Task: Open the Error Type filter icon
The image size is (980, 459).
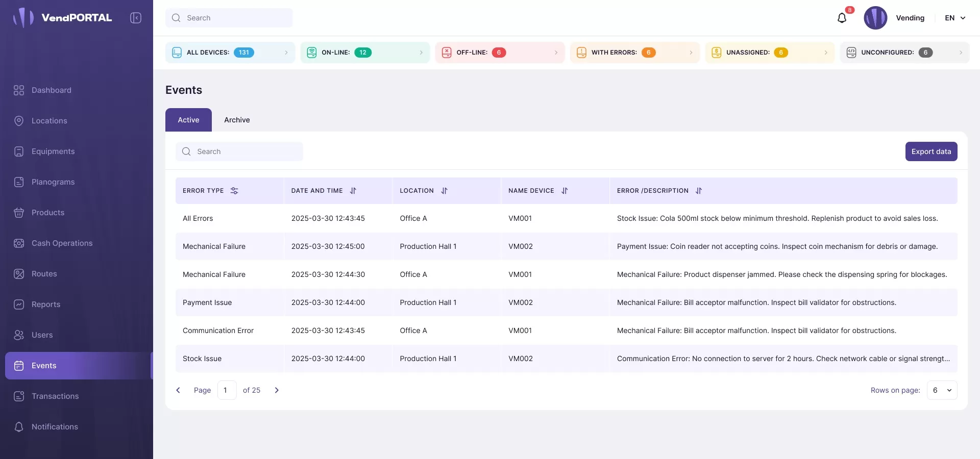Action: tap(234, 191)
